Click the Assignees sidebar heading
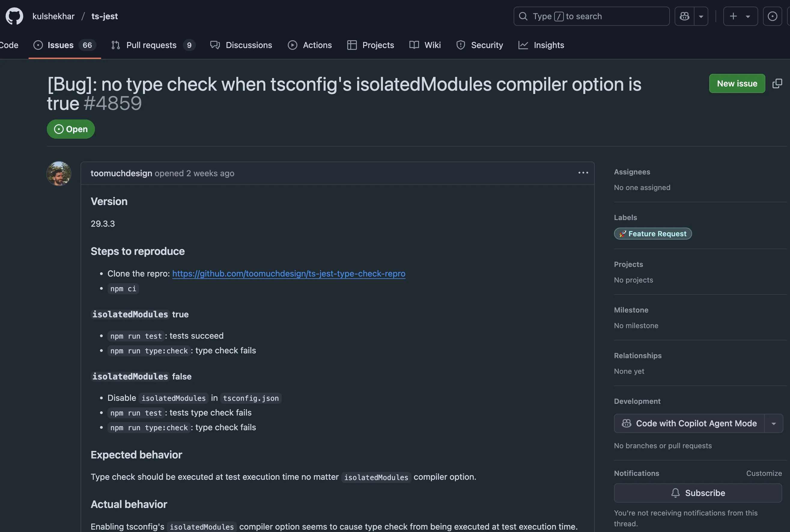 click(632, 172)
